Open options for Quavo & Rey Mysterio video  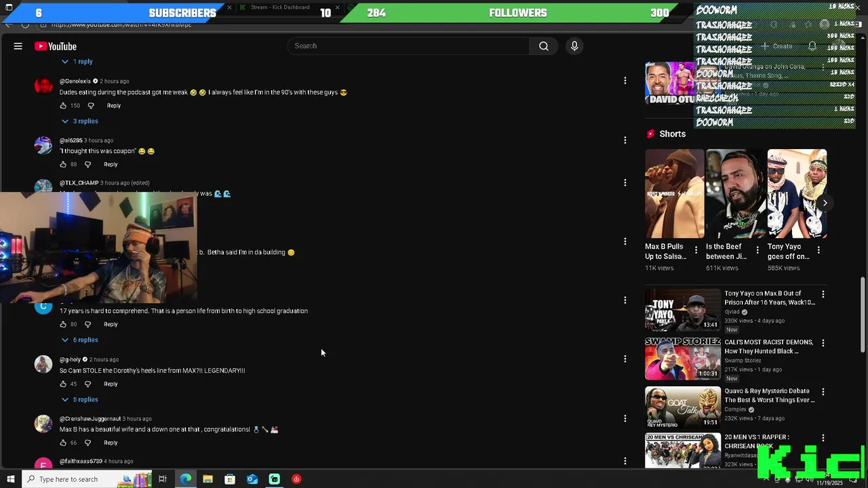pyautogui.click(x=823, y=392)
